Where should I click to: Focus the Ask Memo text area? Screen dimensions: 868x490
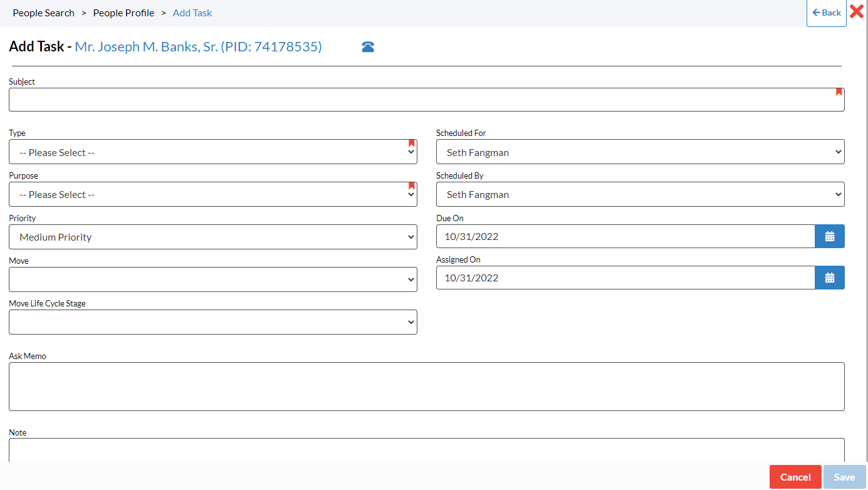click(427, 387)
